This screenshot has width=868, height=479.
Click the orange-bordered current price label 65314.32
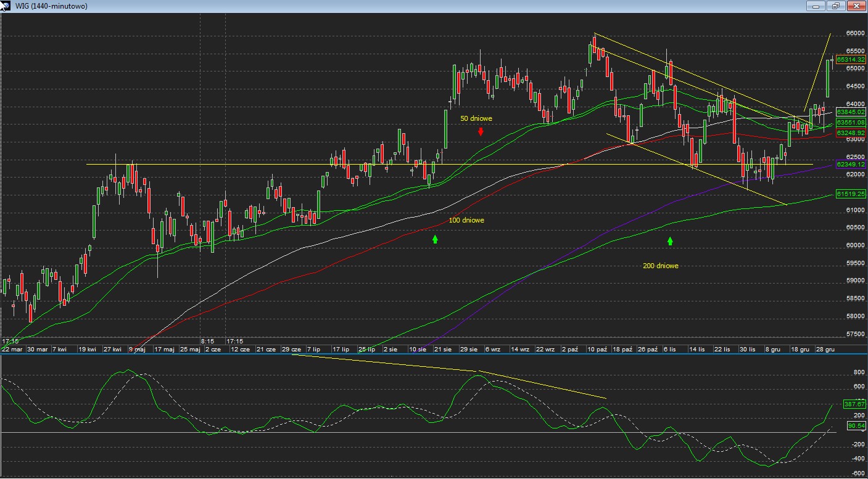click(x=851, y=59)
